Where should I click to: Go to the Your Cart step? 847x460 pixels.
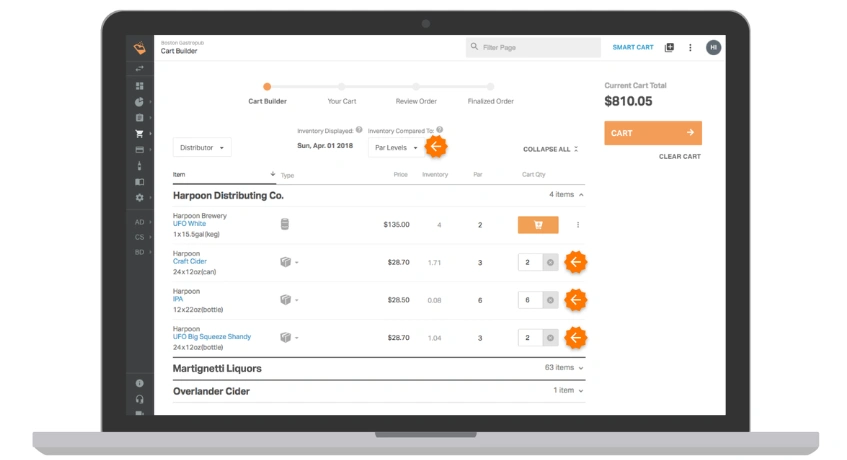[x=342, y=101]
